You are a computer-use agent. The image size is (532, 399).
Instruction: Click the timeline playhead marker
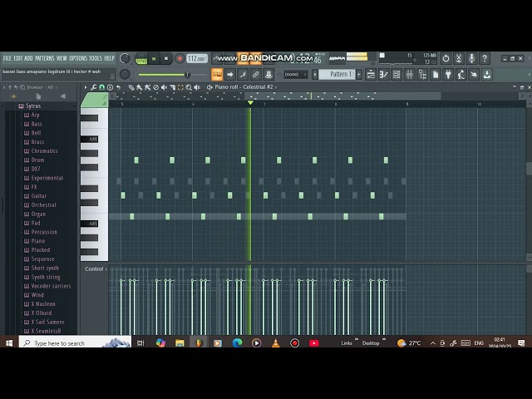click(250, 102)
